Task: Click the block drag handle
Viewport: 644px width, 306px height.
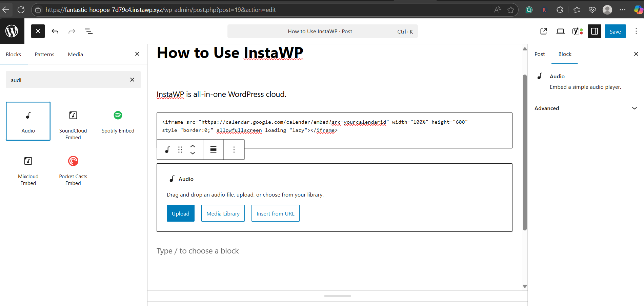Action: pos(180,149)
